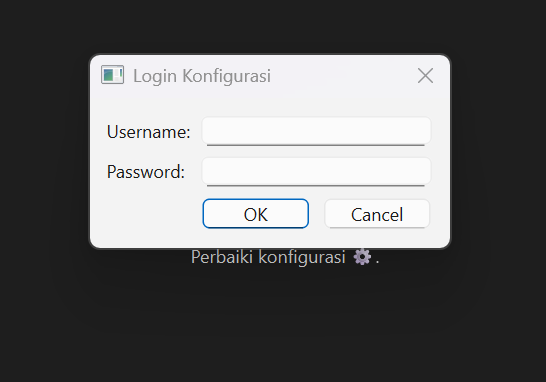Select the Cancel button right of OK
The width and height of the screenshot is (546, 382).
click(377, 214)
